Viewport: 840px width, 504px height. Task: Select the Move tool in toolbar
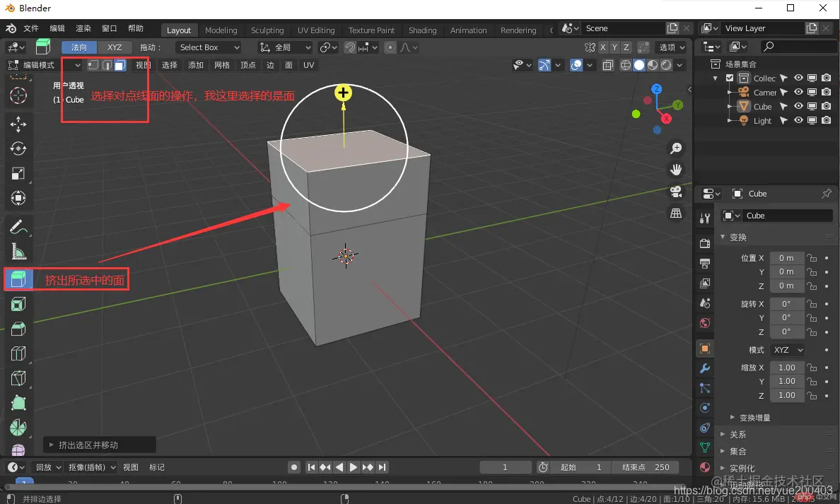pyautogui.click(x=18, y=124)
